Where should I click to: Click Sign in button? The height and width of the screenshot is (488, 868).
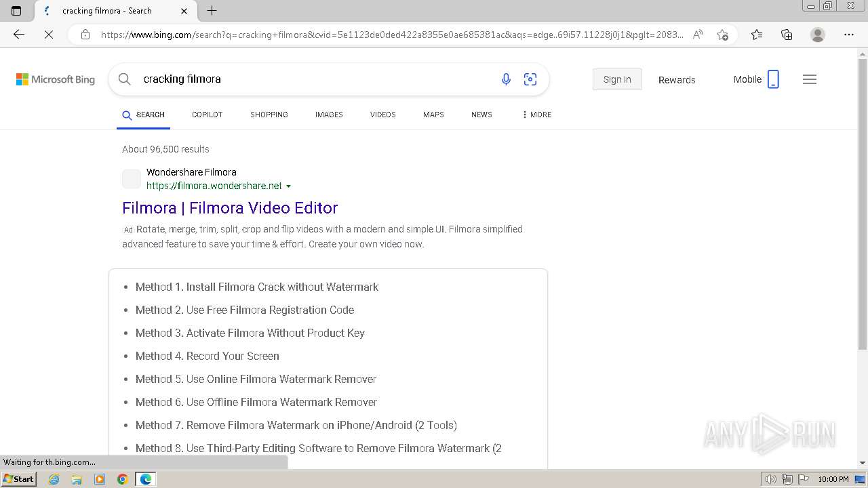click(x=617, y=79)
